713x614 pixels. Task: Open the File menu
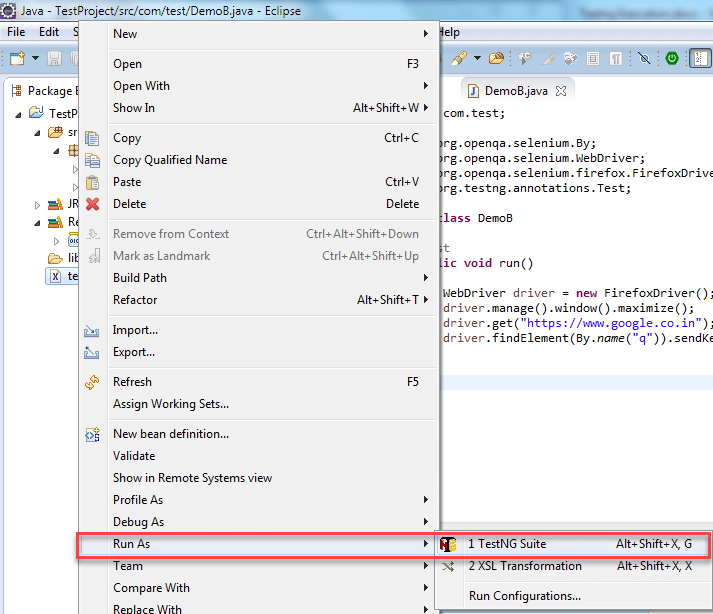point(16,32)
